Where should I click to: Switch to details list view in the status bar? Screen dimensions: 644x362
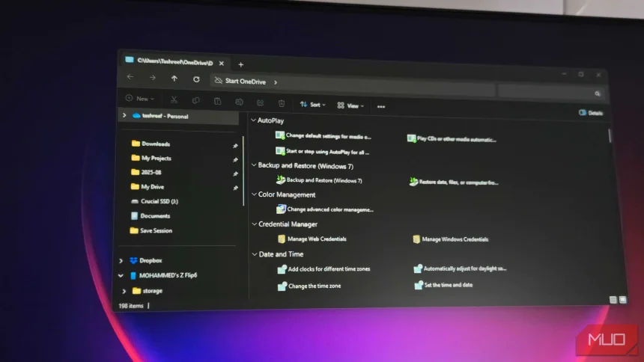tap(613, 299)
